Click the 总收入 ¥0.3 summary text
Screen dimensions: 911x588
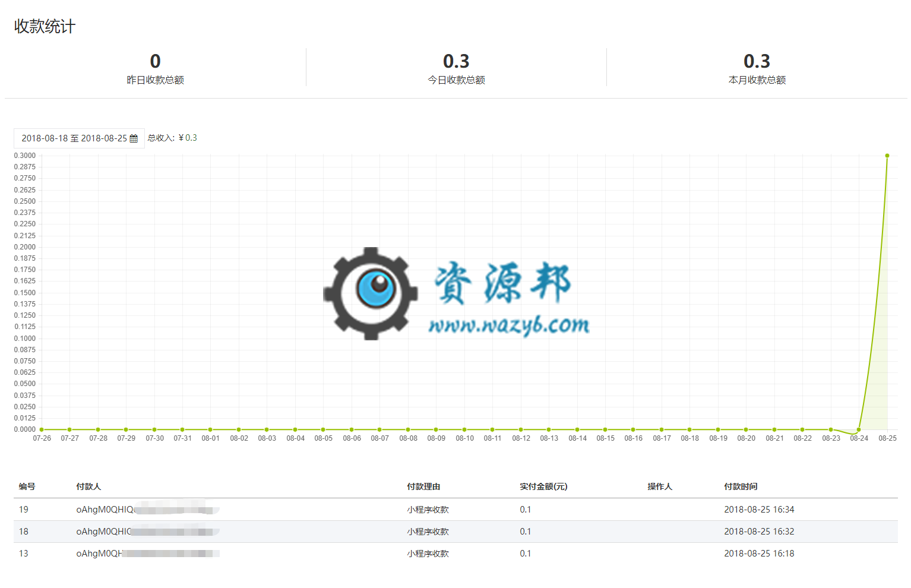(x=172, y=138)
